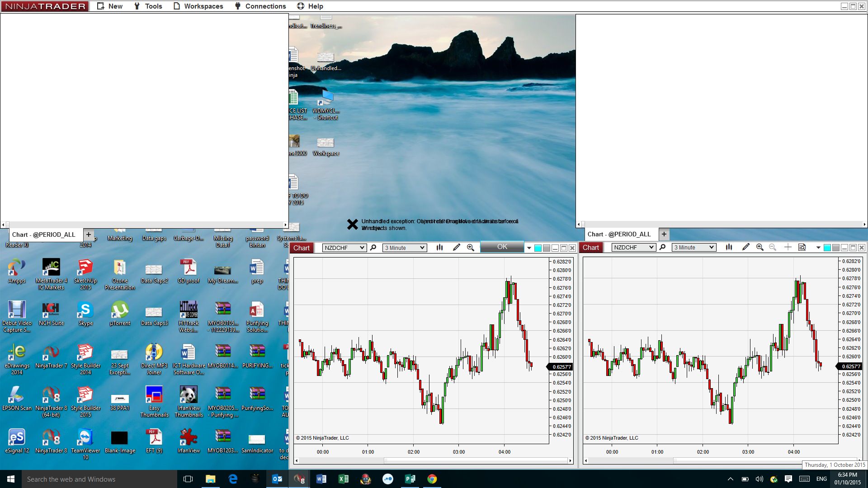Expand the 3 Minute interval dropdown, left chart

(405, 248)
